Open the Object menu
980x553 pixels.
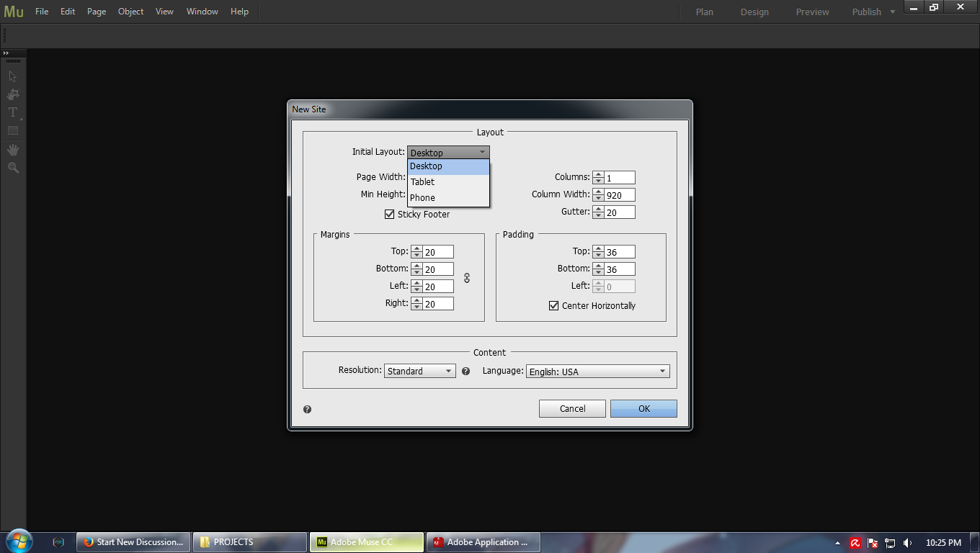click(130, 12)
